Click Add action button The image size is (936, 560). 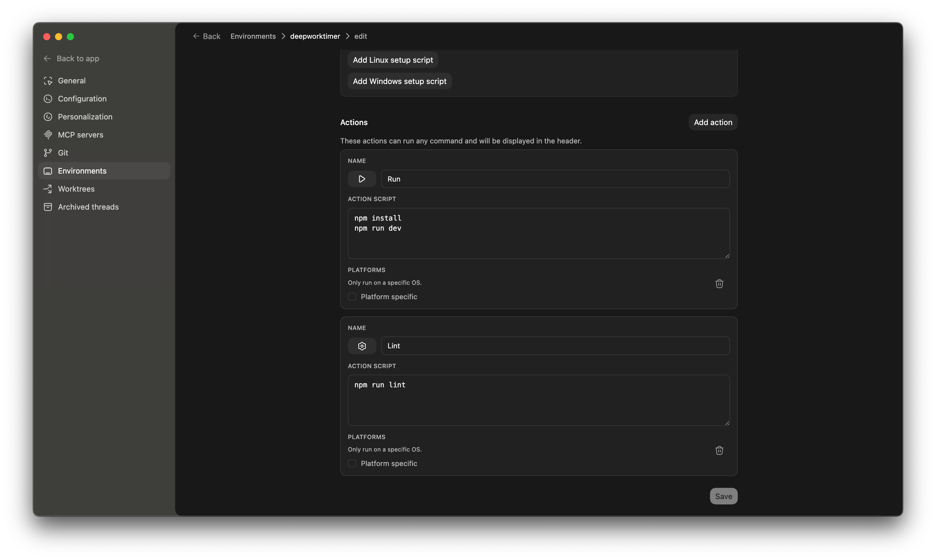point(712,122)
